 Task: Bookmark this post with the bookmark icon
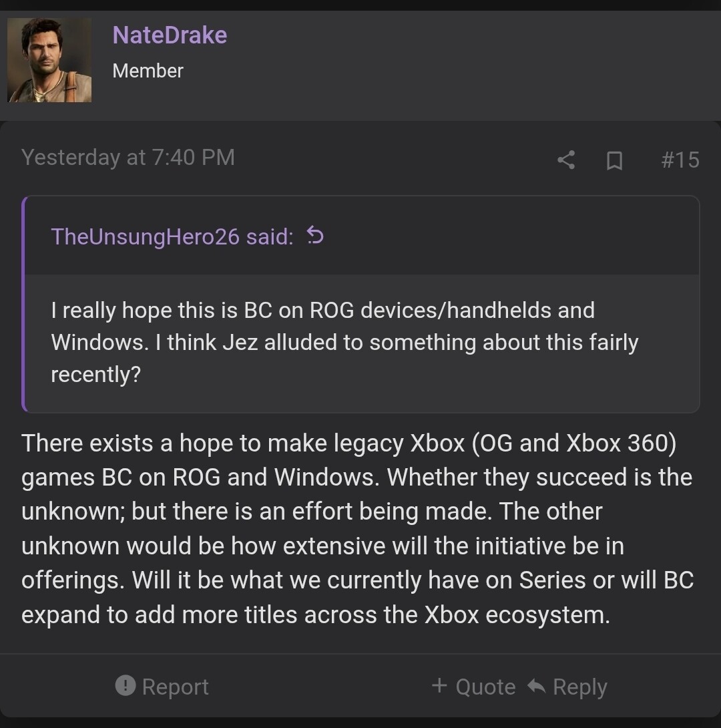[614, 160]
